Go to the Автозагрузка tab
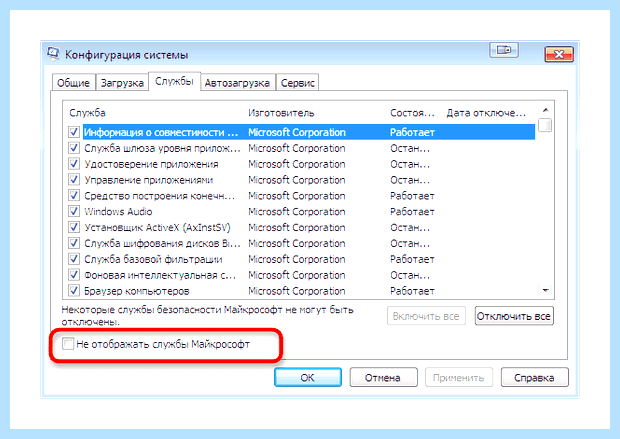 (x=237, y=83)
